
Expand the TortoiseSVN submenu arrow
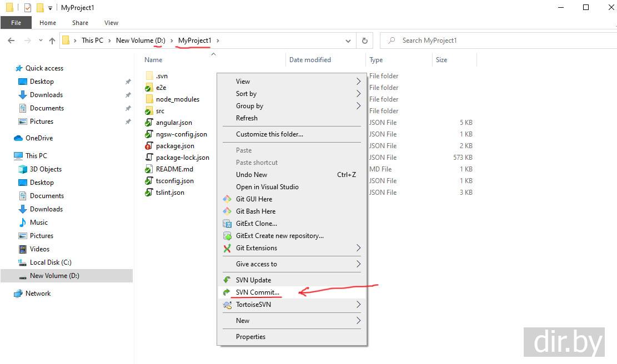click(x=358, y=305)
